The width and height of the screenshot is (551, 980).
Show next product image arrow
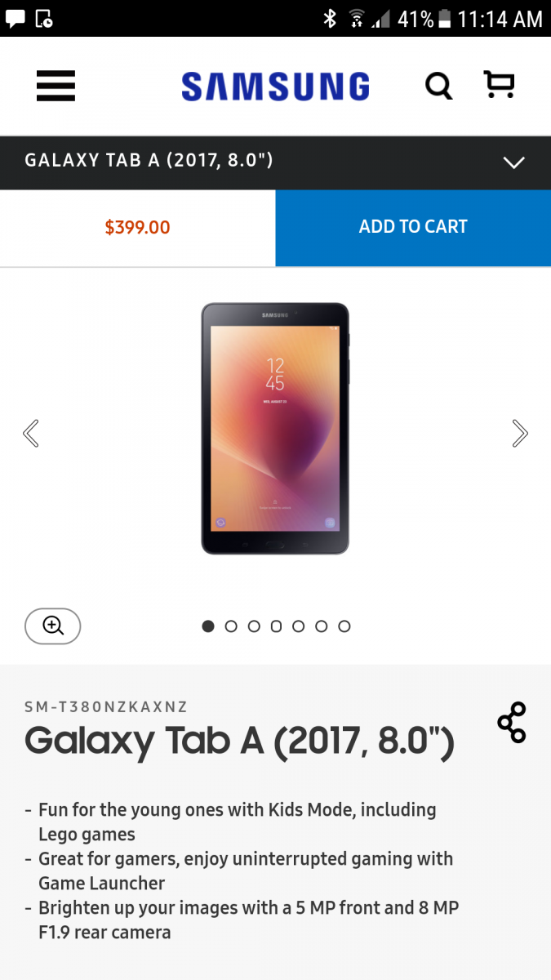[520, 433]
